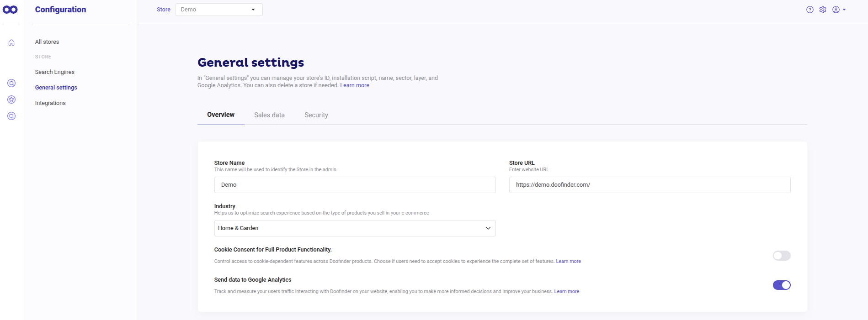
Task: Switch to the Security tab
Action: 316,115
